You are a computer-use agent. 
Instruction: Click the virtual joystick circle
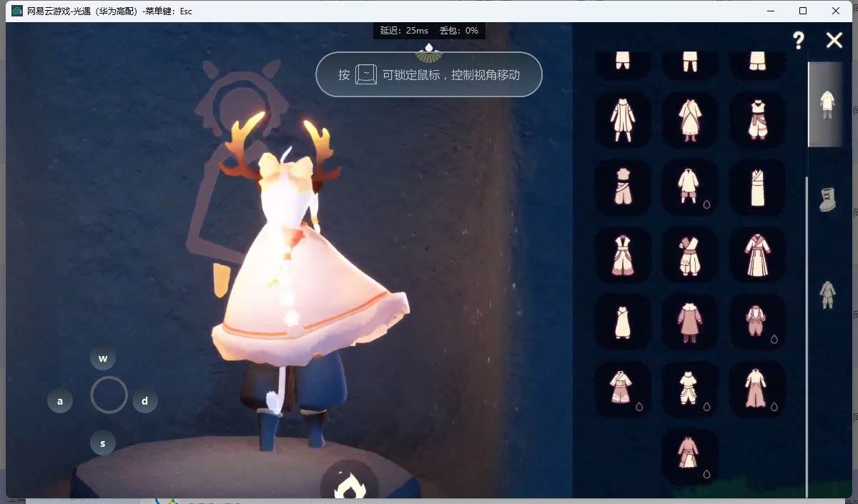click(x=109, y=395)
